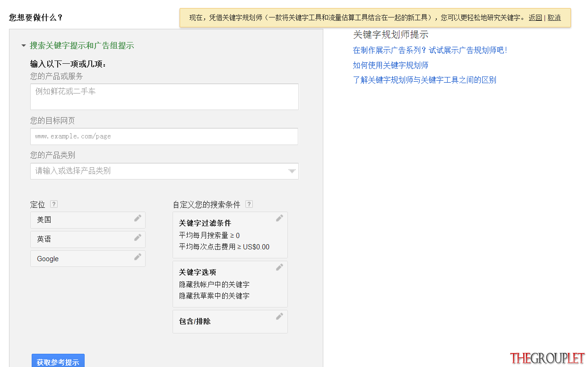Select the 英语 language box
Image resolution: width=588 pixels, height=367 pixels.
point(88,239)
